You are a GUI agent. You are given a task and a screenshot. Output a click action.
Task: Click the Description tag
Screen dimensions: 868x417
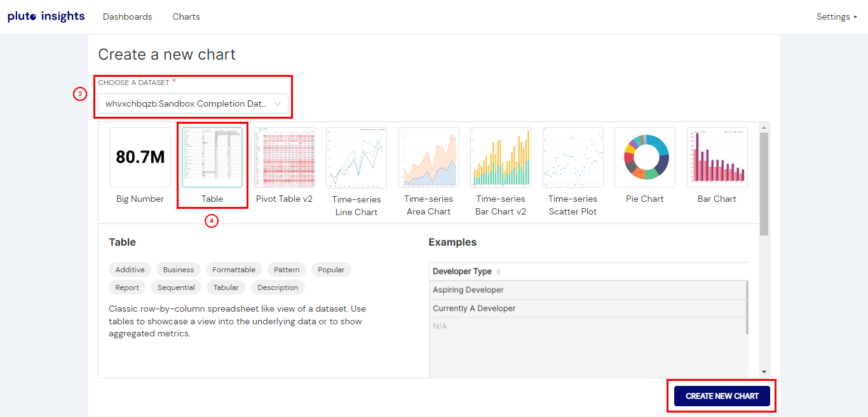point(278,288)
